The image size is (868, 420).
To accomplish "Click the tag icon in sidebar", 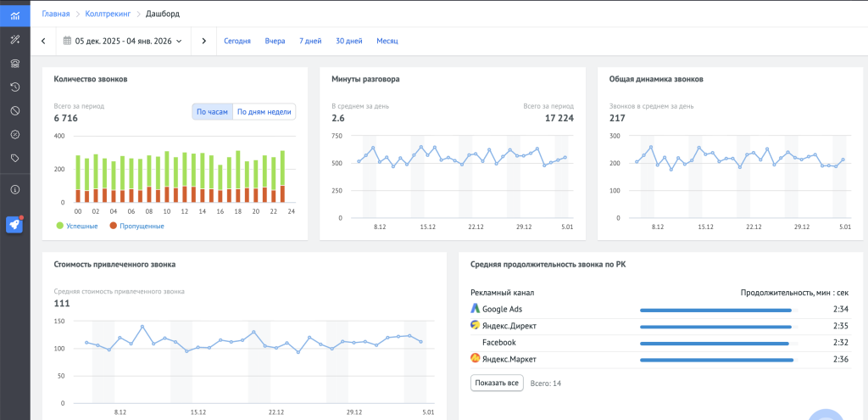I will click(x=14, y=158).
